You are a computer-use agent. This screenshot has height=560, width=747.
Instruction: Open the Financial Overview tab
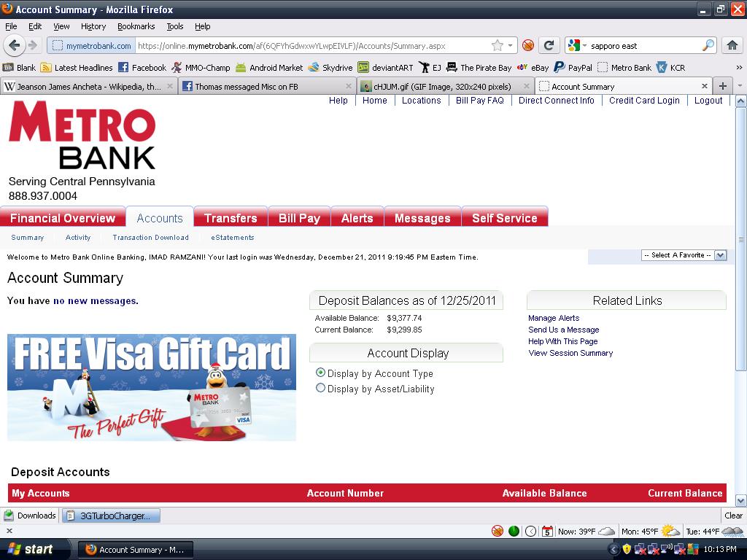click(63, 217)
